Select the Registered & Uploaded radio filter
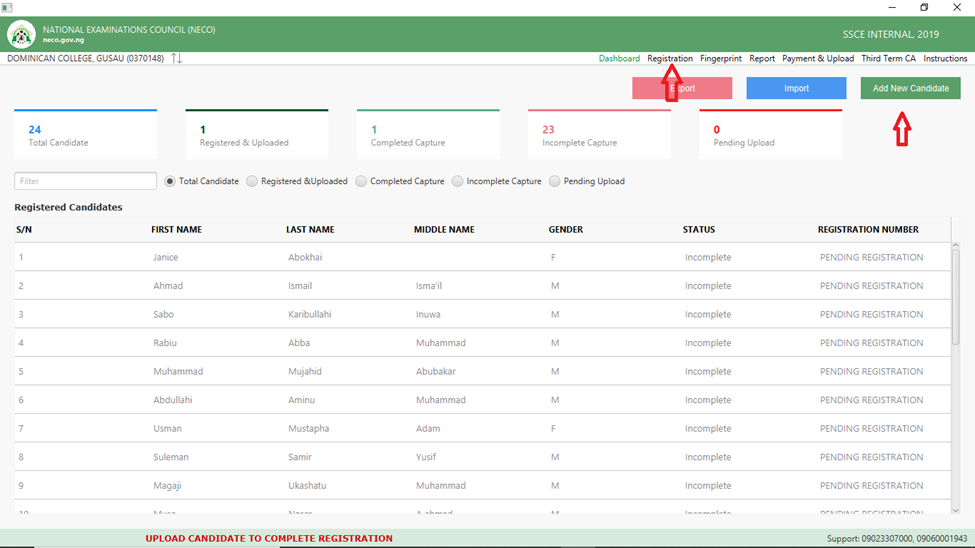 point(252,182)
